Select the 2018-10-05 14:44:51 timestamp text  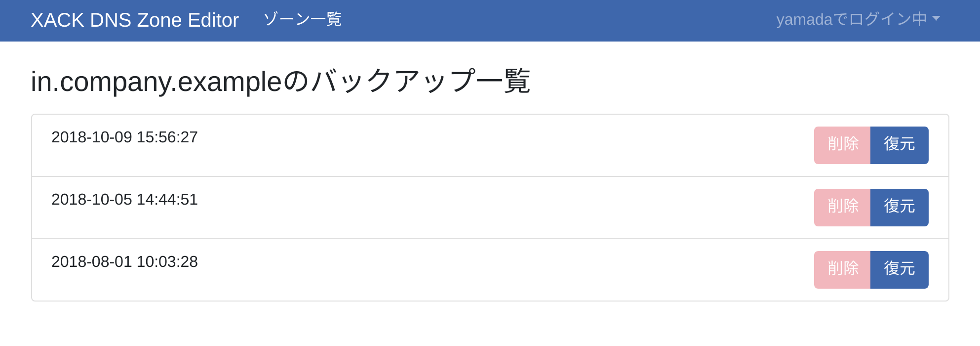point(124,199)
